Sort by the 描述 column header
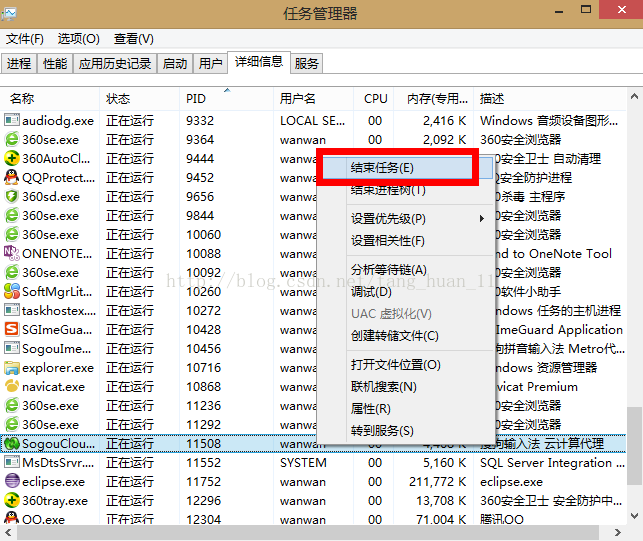The width and height of the screenshot is (643, 541). 550,99
